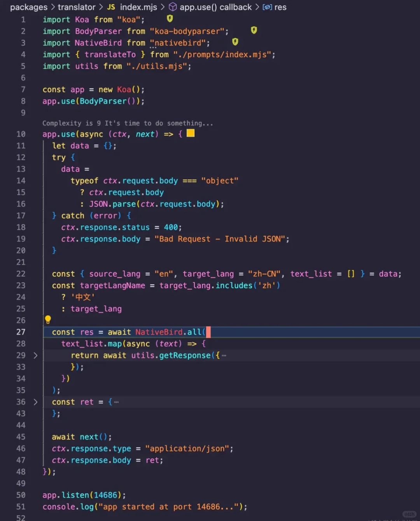420x521 pixels.
Task: Click "./prompts/index.mjs" import path
Action: [222, 54]
